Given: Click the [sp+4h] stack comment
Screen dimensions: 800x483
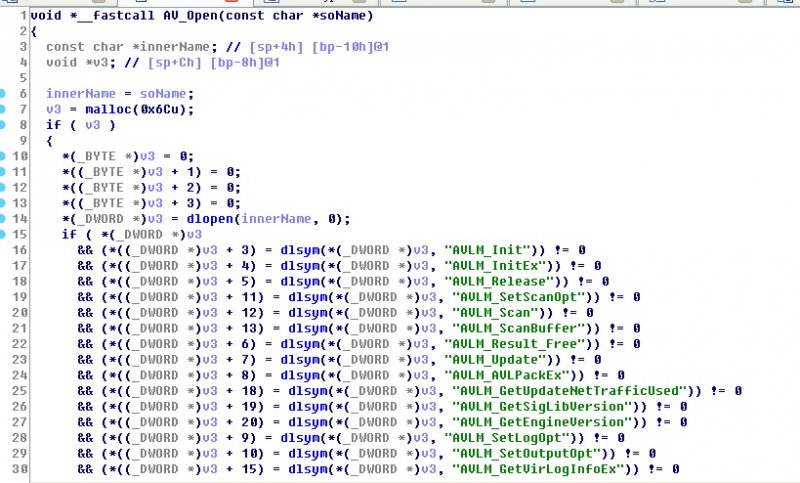Looking at the screenshot, I should [x=276, y=47].
